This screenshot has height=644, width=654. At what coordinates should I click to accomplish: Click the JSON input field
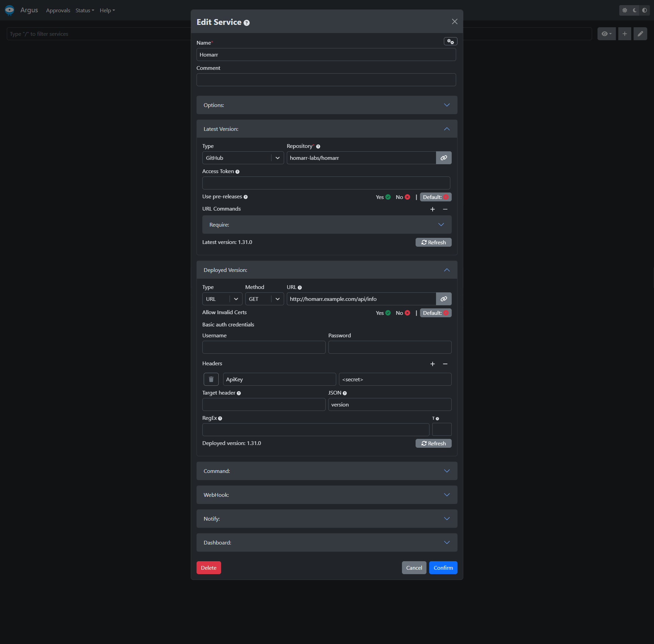pyautogui.click(x=390, y=404)
